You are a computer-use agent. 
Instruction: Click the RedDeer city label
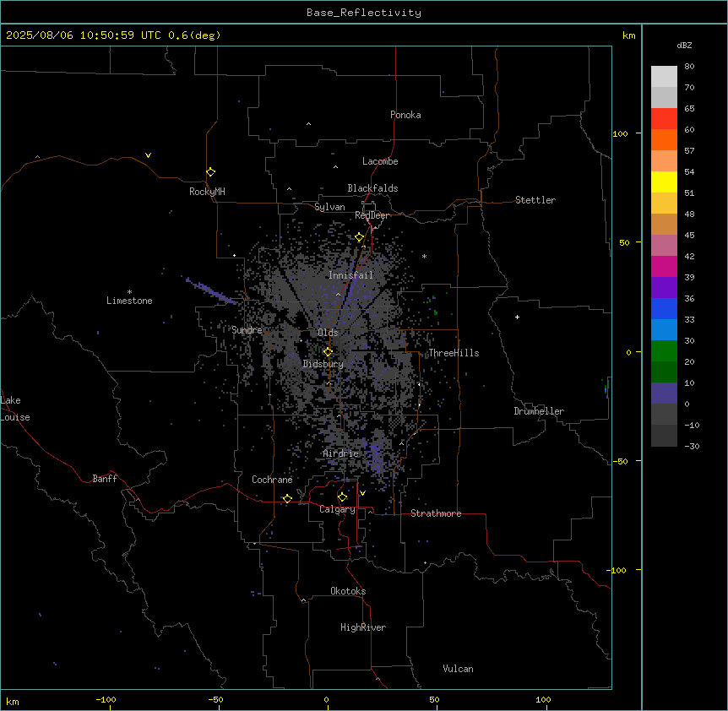pos(372,215)
